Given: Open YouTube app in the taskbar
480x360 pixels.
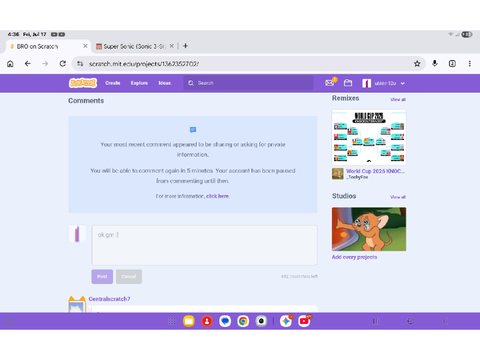Looking at the screenshot, I should coord(304,321).
